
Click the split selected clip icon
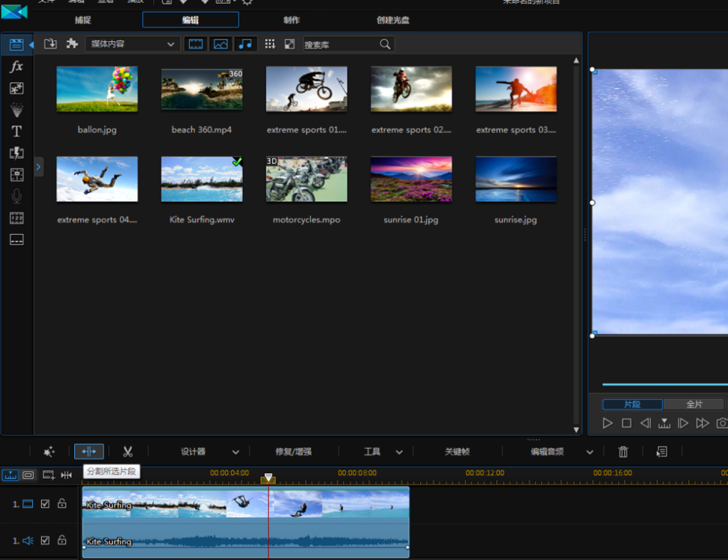pos(89,452)
